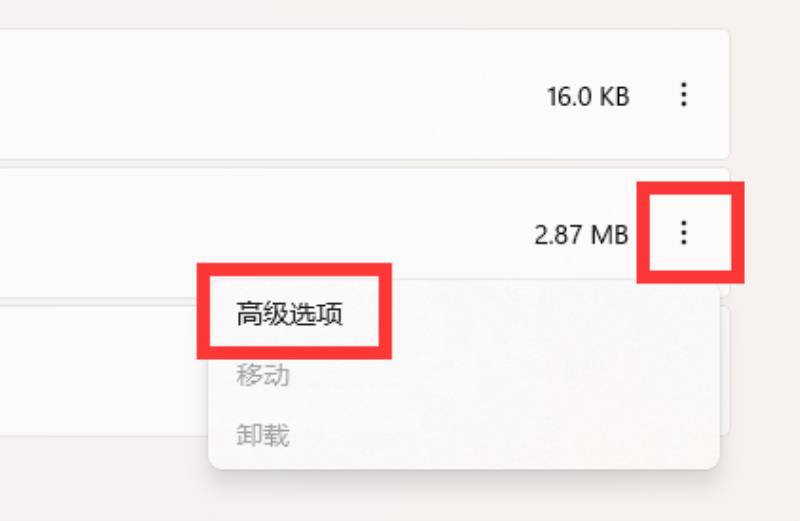Select the app card showing 16.0 KB
This screenshot has width=800, height=521.
(364, 94)
